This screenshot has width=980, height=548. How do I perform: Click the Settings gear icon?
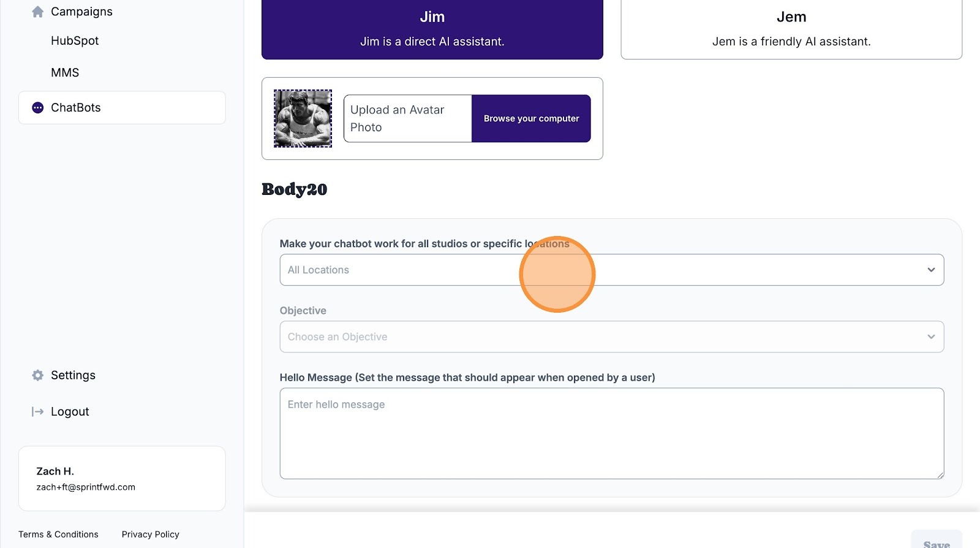tap(38, 375)
